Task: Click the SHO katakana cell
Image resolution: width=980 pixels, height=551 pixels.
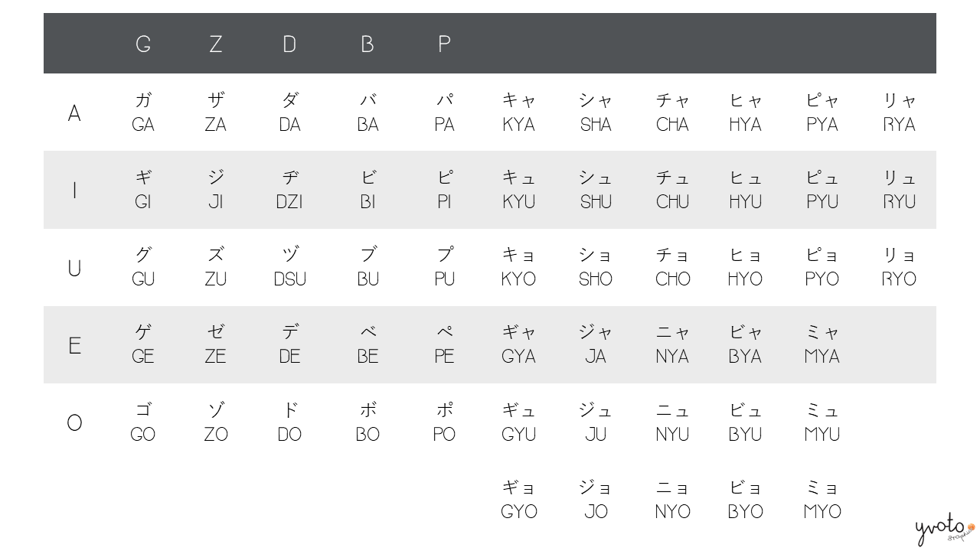Action: click(596, 267)
